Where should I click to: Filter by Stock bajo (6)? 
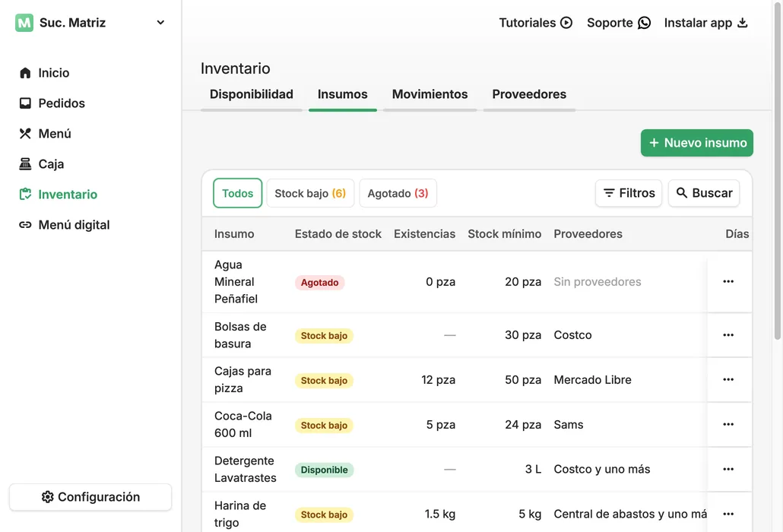[x=310, y=193]
